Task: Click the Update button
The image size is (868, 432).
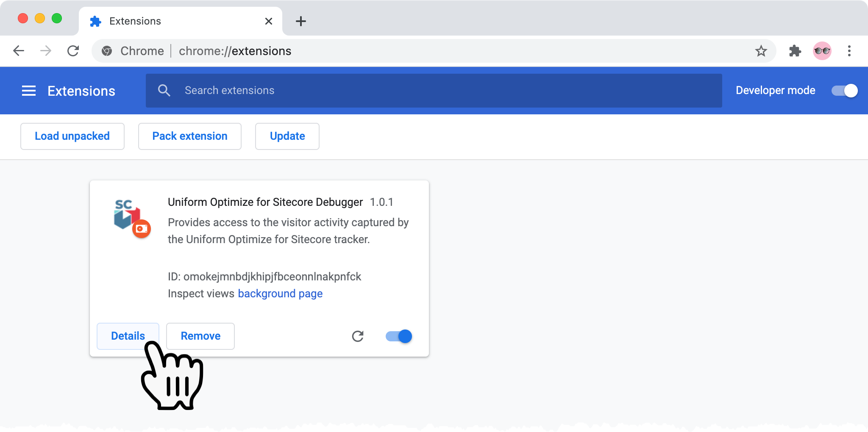Action: click(x=287, y=136)
